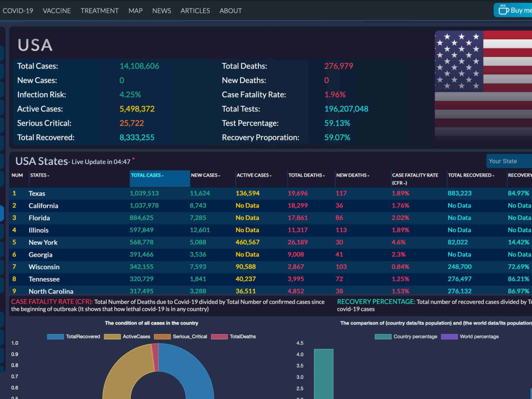The height and width of the screenshot is (399, 532).
Task: Click New York total recovered 82,022
Action: [x=458, y=242]
